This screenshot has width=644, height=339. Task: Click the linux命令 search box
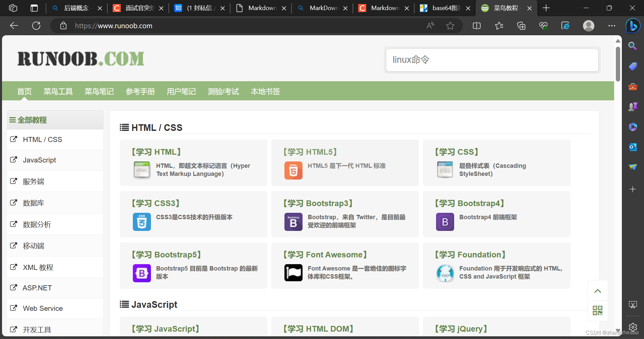[x=492, y=60]
